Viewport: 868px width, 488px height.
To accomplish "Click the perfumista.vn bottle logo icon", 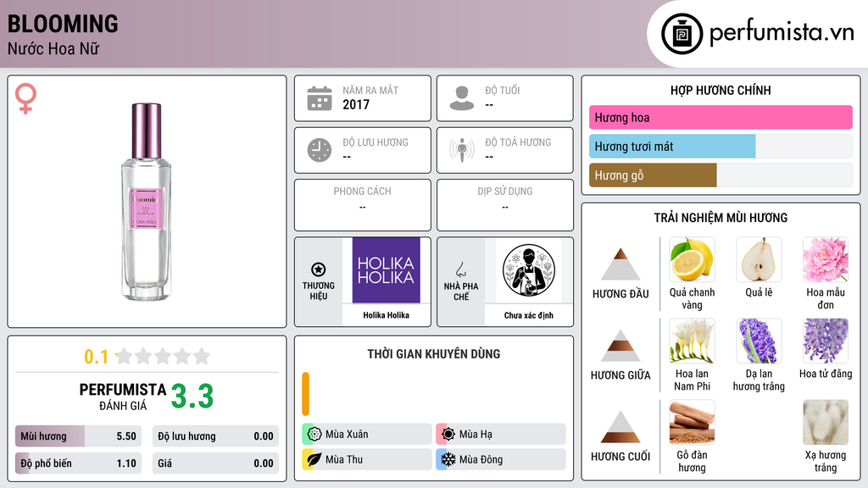I will 682,34.
